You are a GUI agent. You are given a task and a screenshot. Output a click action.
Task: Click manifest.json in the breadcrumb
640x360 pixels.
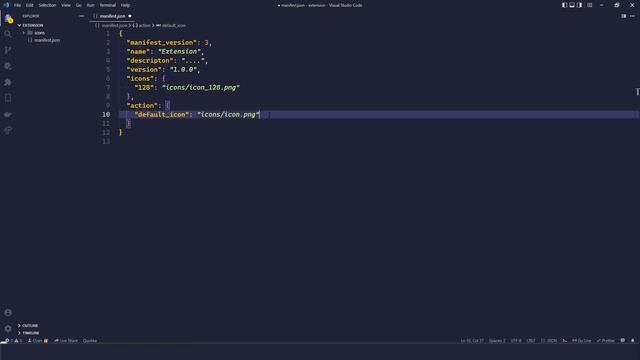pyautogui.click(x=114, y=25)
